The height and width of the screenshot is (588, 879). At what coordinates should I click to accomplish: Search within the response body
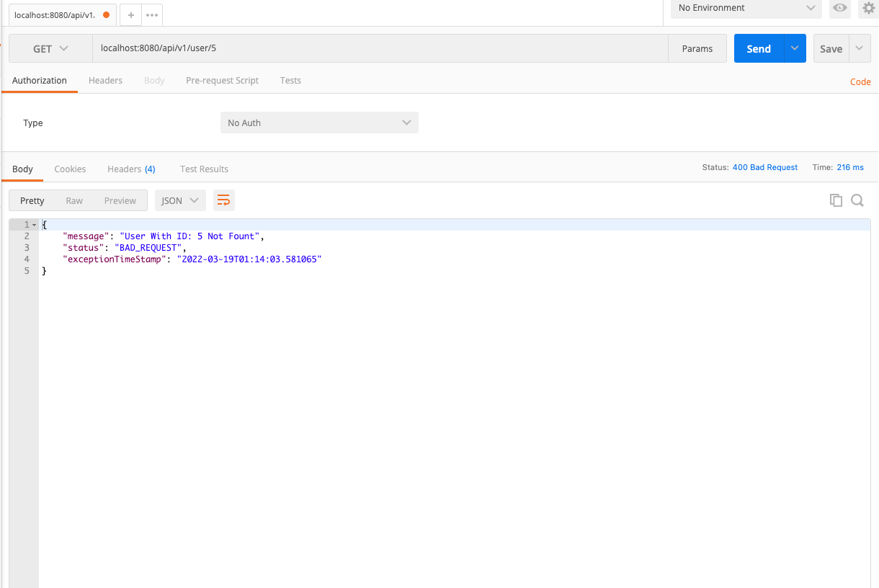point(857,200)
